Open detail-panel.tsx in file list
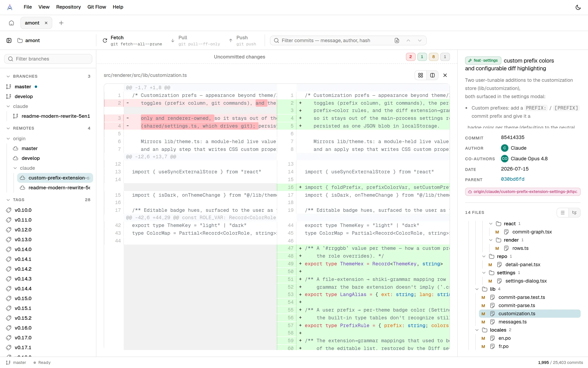Image resolution: width=588 pixels, height=368 pixels. (x=523, y=265)
